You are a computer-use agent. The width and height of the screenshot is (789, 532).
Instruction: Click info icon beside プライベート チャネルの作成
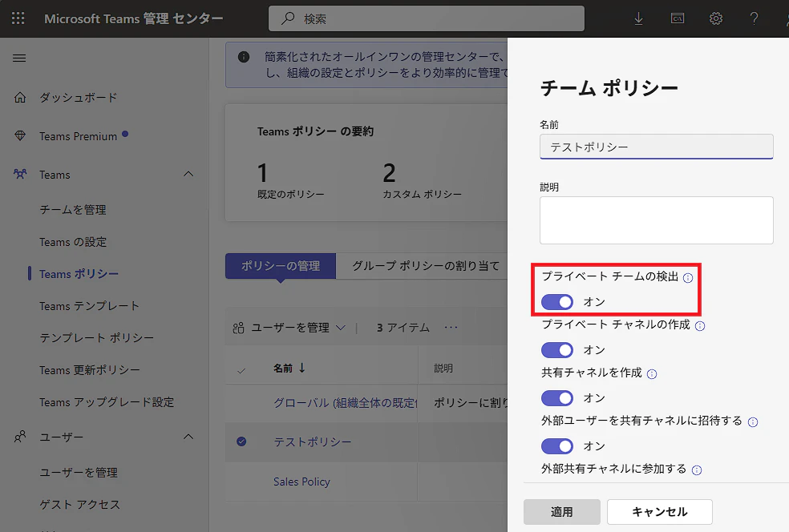(x=700, y=326)
